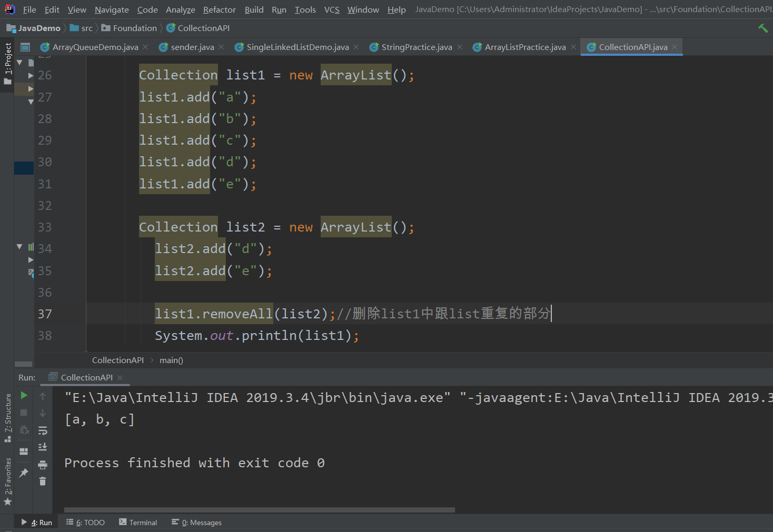Image resolution: width=773 pixels, height=532 pixels.
Task: Expand tree node arrow beside line 26
Action: point(31,76)
